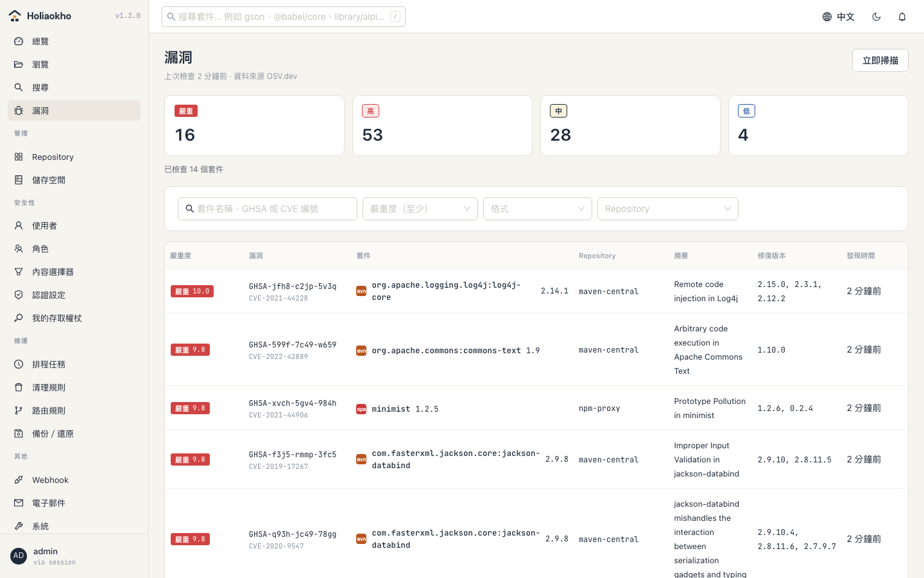Image resolution: width=924 pixels, height=578 pixels.
Task: Open the Repository filter dropdown
Action: pos(668,209)
